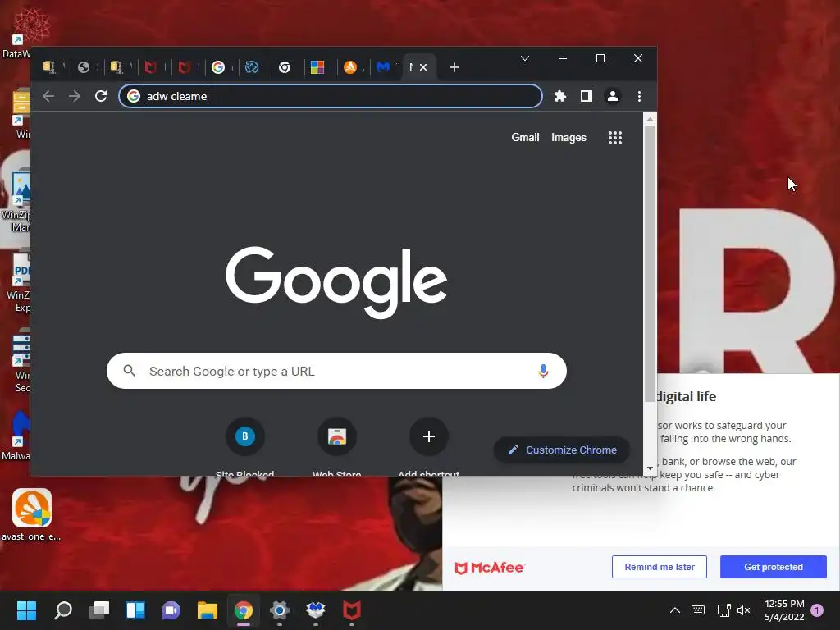Switch to the Avast tab
This screenshot has width=840, height=630.
click(350, 67)
